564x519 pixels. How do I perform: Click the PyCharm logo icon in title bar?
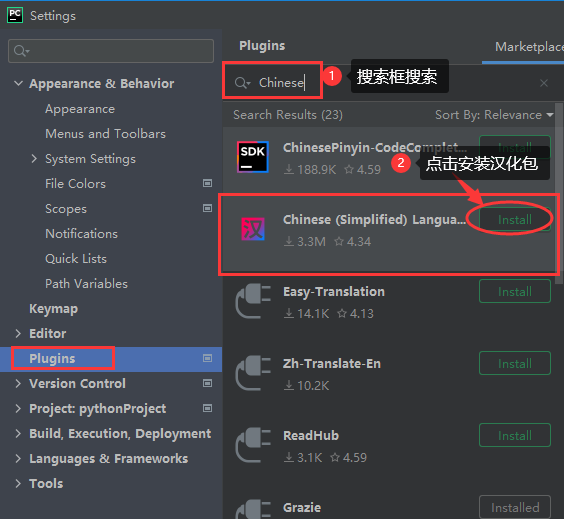coord(15,15)
